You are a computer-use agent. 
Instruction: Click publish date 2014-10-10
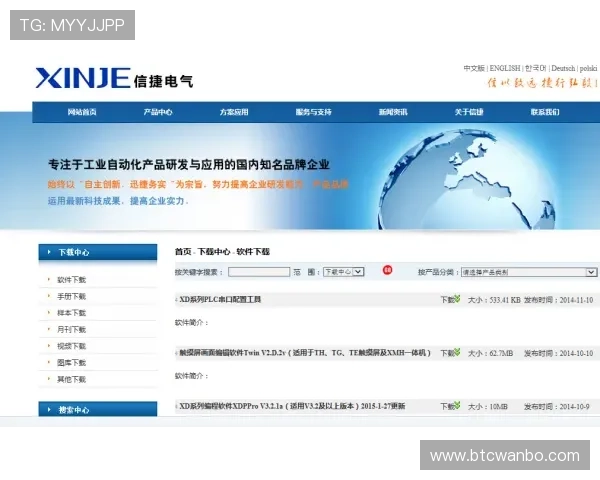coord(576,353)
